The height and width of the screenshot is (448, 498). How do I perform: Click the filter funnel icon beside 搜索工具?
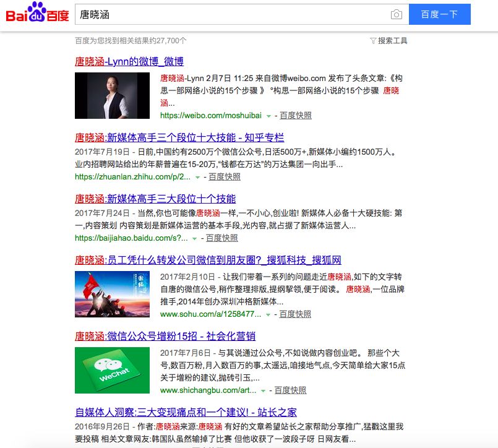tap(373, 41)
